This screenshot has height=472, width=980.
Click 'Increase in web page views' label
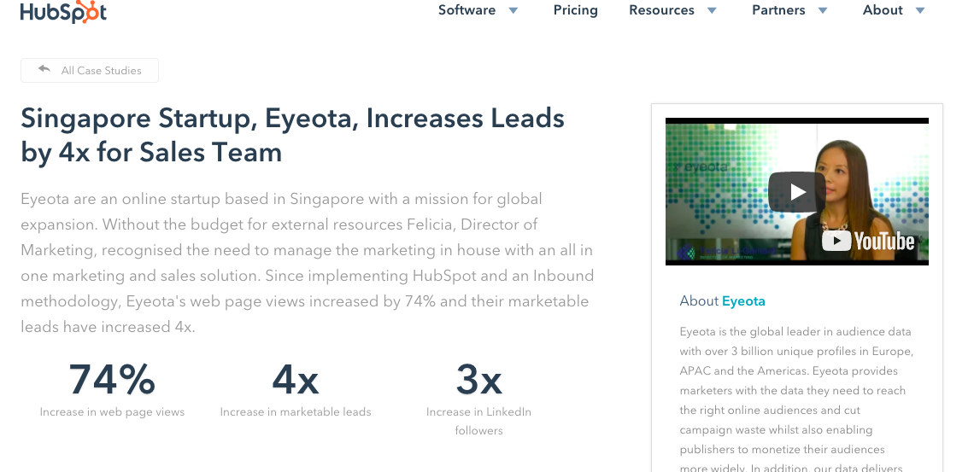(x=112, y=412)
